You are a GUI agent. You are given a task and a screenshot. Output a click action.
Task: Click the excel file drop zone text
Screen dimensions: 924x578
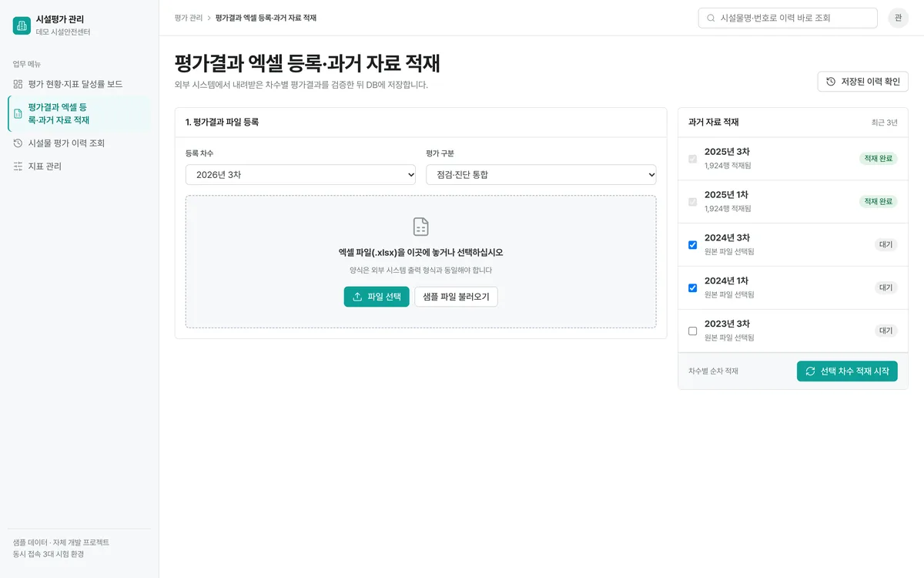pyautogui.click(x=420, y=253)
